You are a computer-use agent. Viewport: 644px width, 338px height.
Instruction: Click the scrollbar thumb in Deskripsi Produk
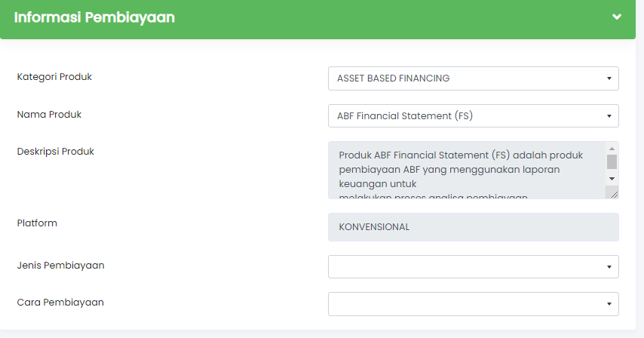(612, 161)
